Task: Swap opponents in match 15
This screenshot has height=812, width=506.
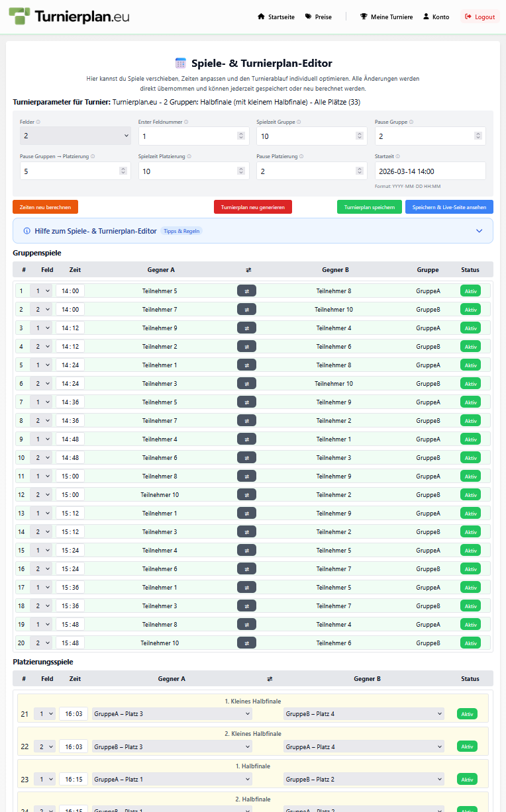Action: (246, 550)
